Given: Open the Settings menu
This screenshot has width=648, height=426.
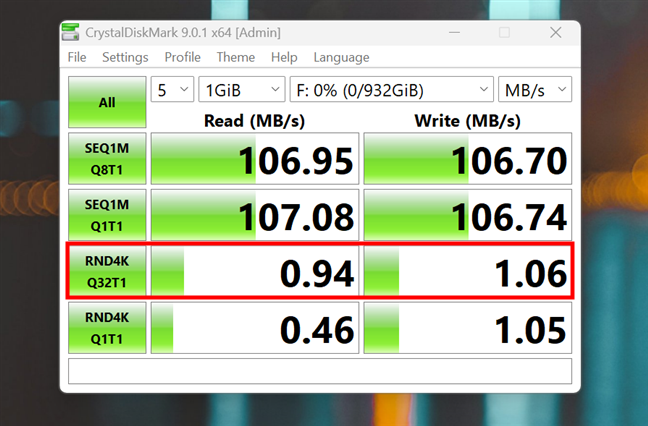Looking at the screenshot, I should pyautogui.click(x=125, y=57).
